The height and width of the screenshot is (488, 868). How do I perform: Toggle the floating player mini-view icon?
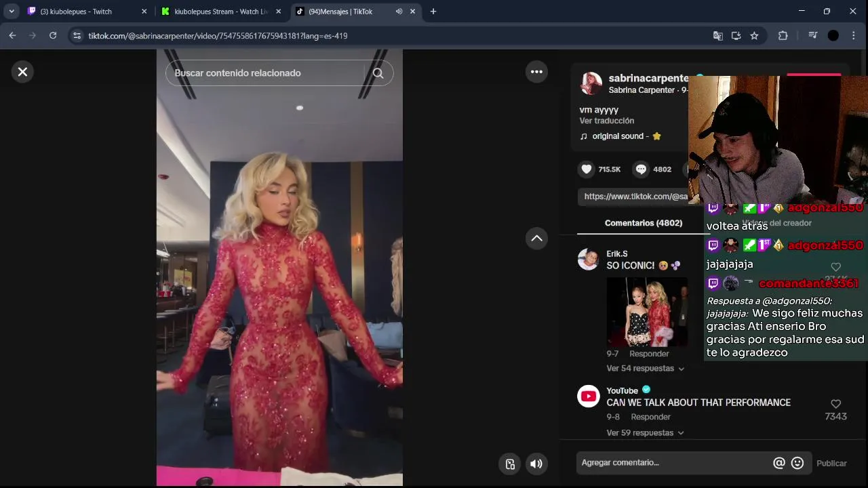[510, 464]
